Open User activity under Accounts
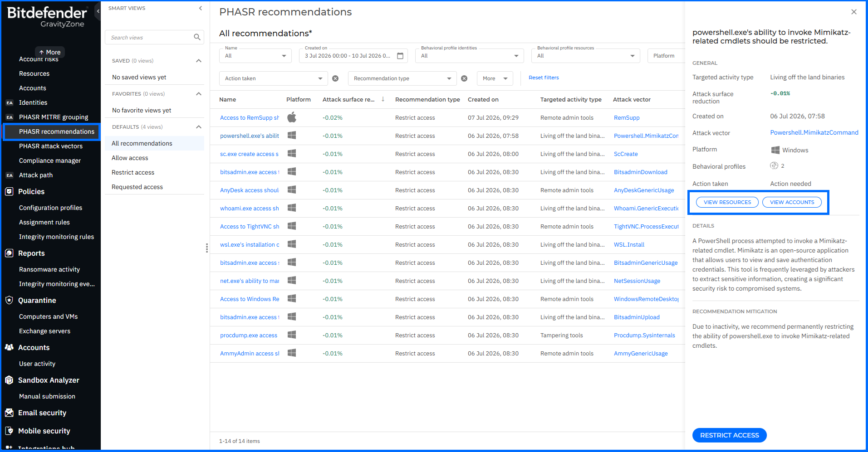The width and height of the screenshot is (868, 452). [37, 364]
